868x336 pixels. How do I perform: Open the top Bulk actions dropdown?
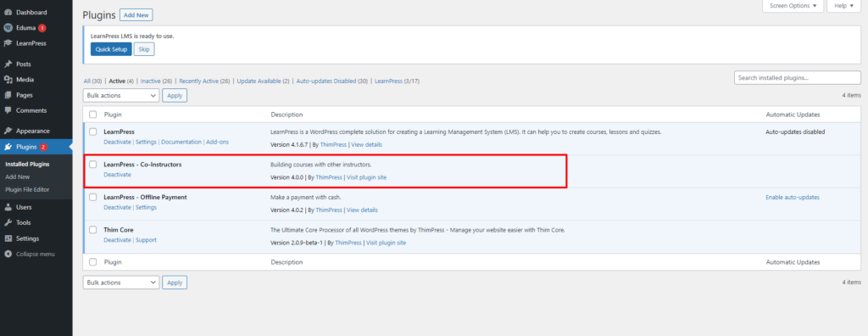pyautogui.click(x=121, y=95)
